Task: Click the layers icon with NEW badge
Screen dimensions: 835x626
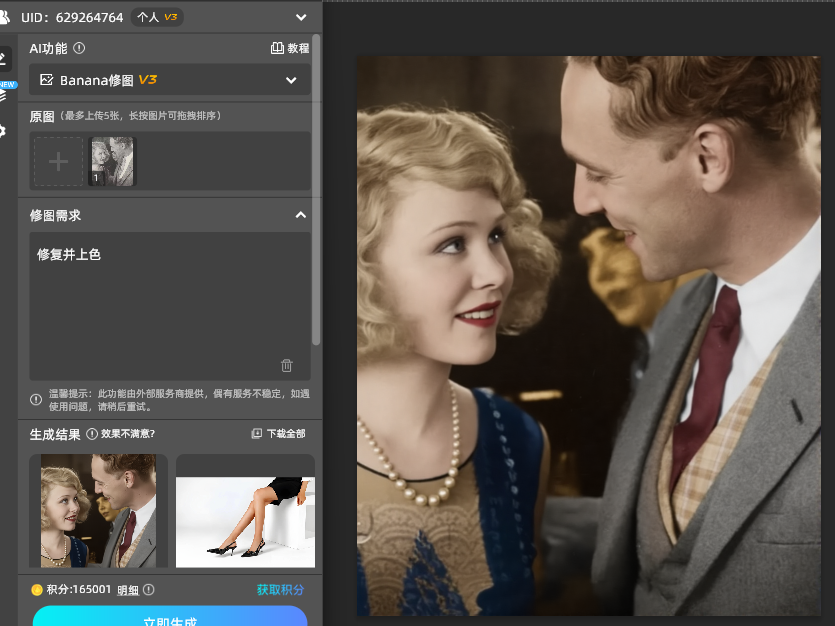Action: 4,95
